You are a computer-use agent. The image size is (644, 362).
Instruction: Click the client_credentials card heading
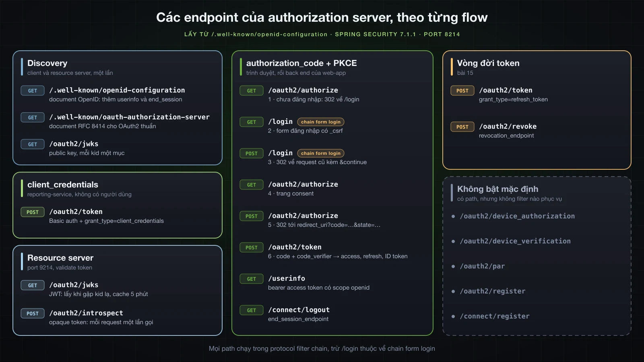click(63, 185)
